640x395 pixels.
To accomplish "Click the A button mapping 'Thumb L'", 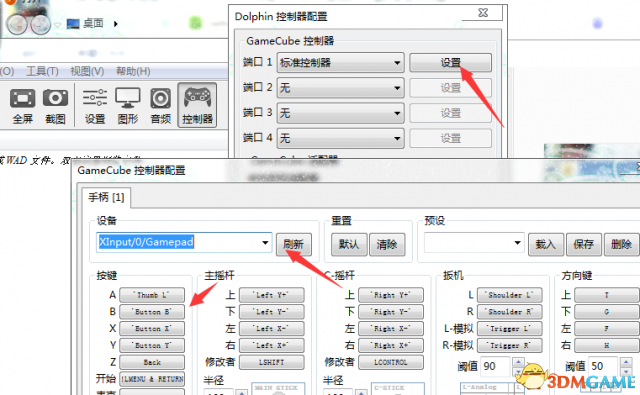I will [x=152, y=295].
